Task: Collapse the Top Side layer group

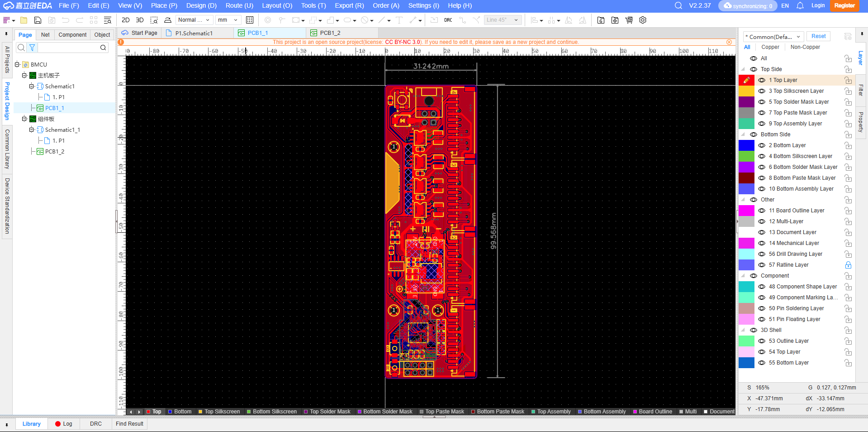Action: [743, 69]
